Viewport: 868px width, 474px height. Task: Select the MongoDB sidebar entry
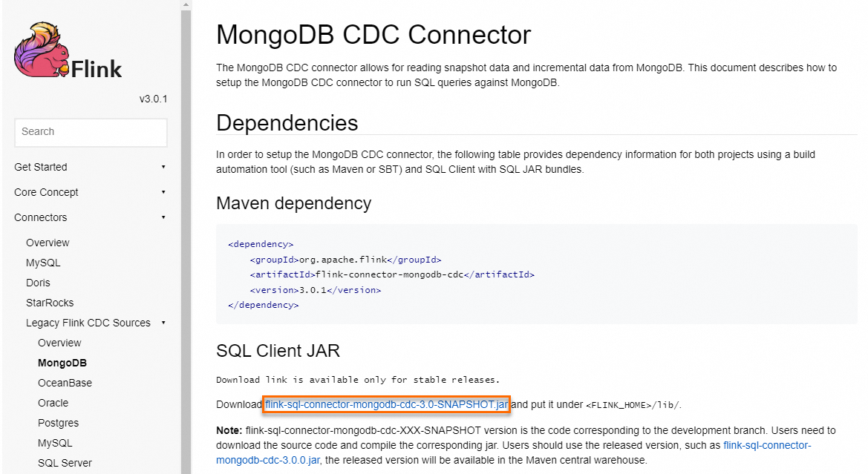[60, 362]
